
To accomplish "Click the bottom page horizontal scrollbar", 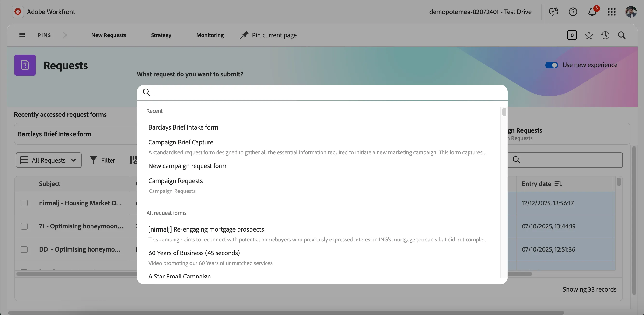I will tap(286, 313).
